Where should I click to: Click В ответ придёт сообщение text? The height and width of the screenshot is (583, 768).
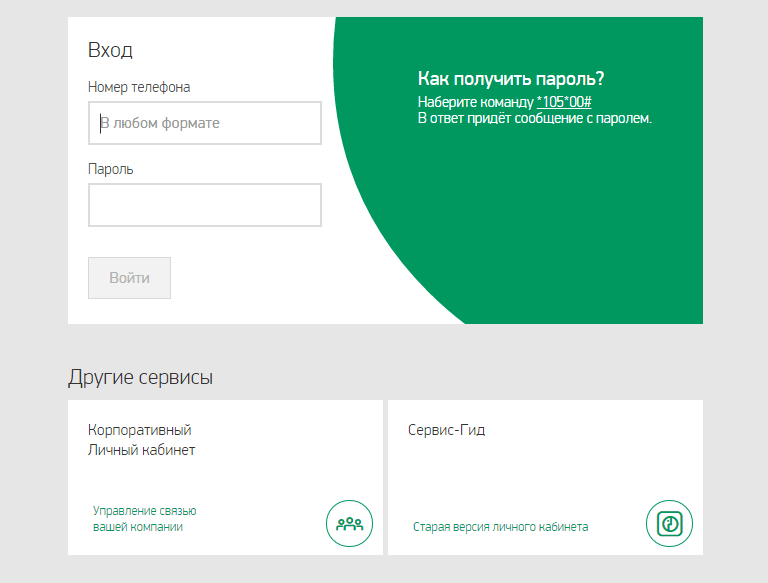(534, 119)
